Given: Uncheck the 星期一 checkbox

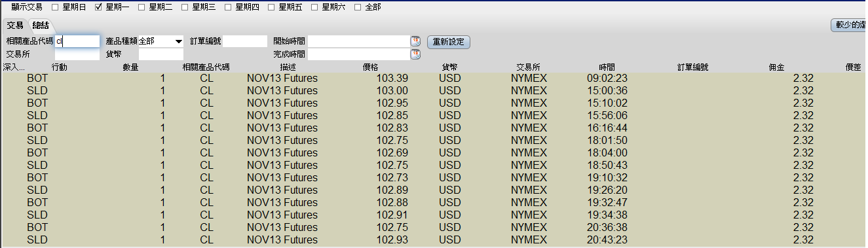Looking at the screenshot, I should pyautogui.click(x=98, y=7).
